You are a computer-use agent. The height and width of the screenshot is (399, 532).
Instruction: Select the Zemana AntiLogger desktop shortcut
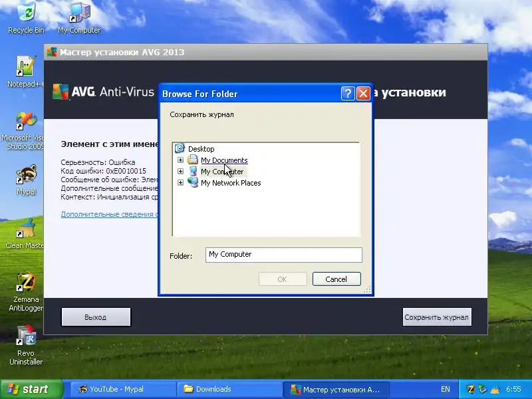[x=26, y=292]
